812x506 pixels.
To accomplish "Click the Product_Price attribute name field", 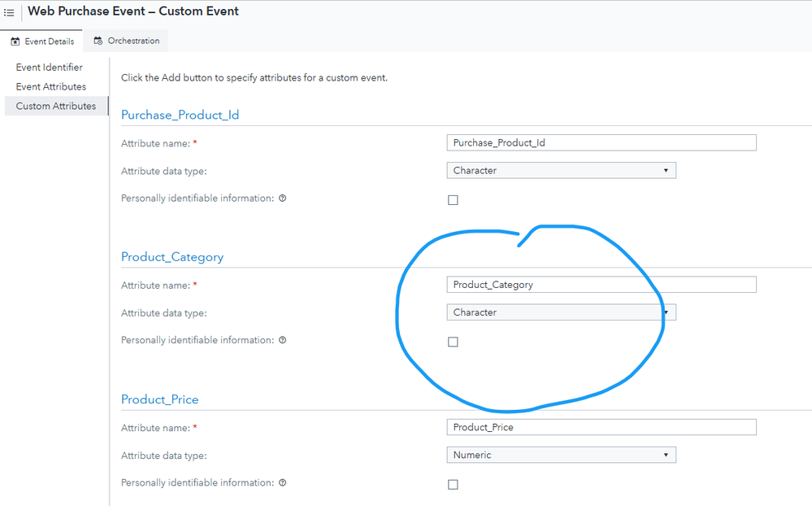I will (x=601, y=427).
